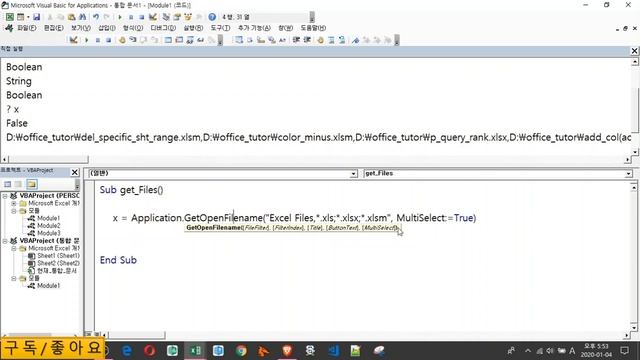Open the 보기(V) menu
The width and height of the screenshot is (640, 360).
81,28
